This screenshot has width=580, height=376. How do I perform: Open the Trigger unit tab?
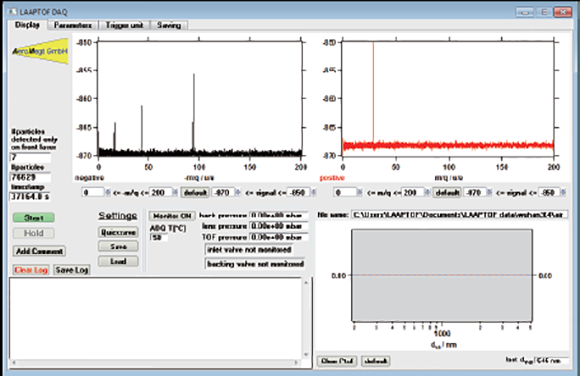point(124,25)
